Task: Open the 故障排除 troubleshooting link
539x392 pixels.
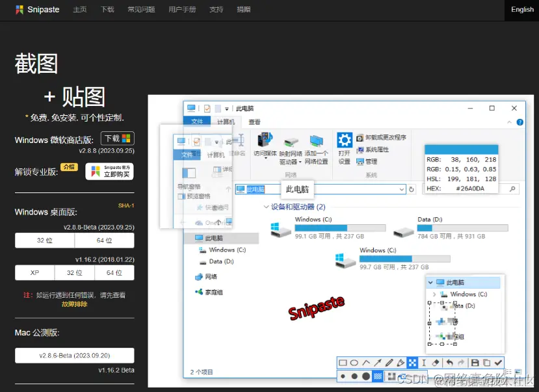Action: coord(75,304)
